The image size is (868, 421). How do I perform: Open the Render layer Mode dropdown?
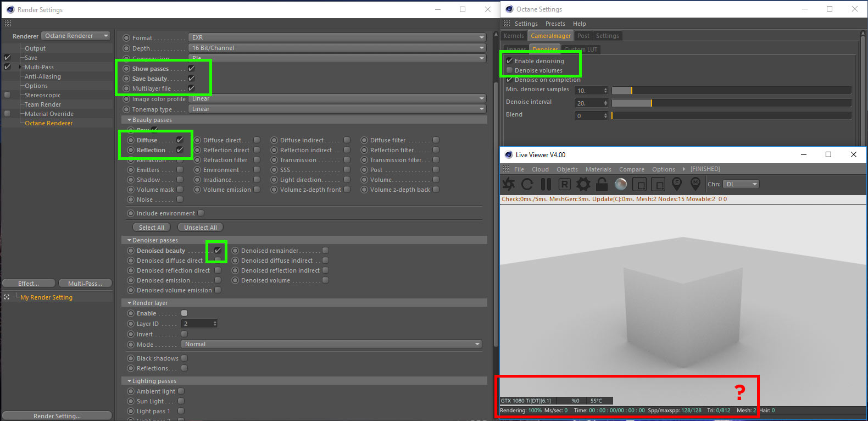332,344
